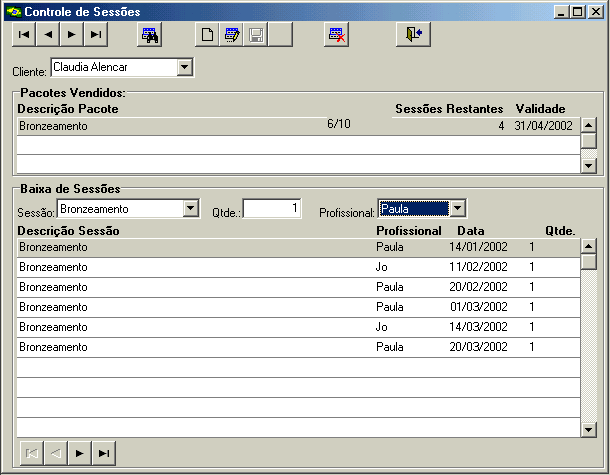The width and height of the screenshot is (610, 475).
Task: Select the session row dated 20/03/2002
Action: point(298,347)
